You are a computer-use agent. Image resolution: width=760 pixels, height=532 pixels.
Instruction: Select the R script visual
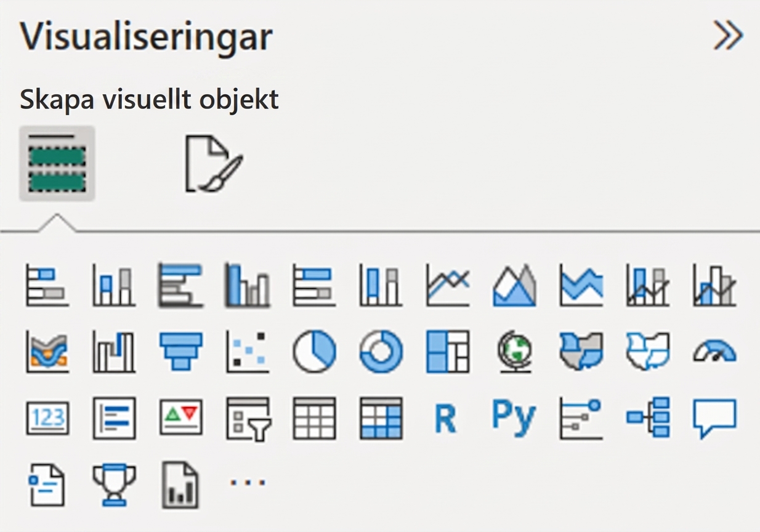pos(445,418)
